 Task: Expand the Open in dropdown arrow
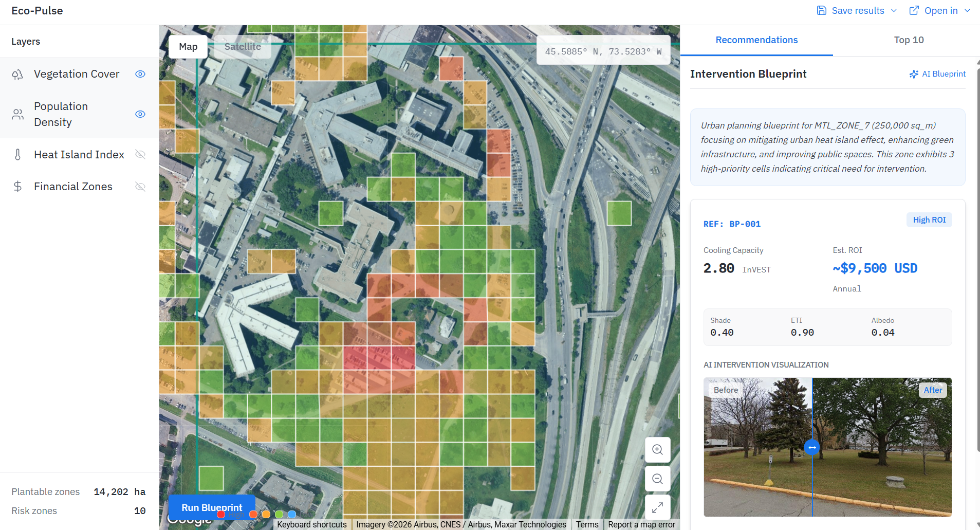(x=967, y=10)
